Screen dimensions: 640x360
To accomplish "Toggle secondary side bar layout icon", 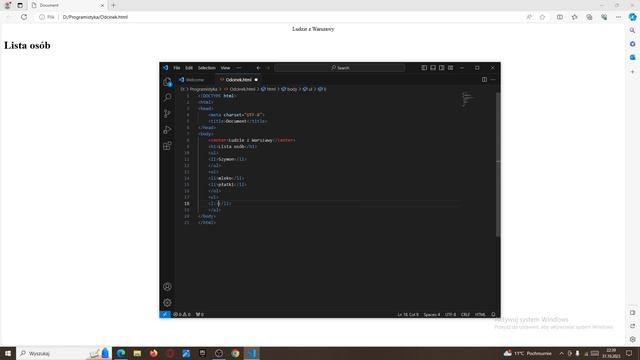I will pyautogui.click(x=442, y=68).
